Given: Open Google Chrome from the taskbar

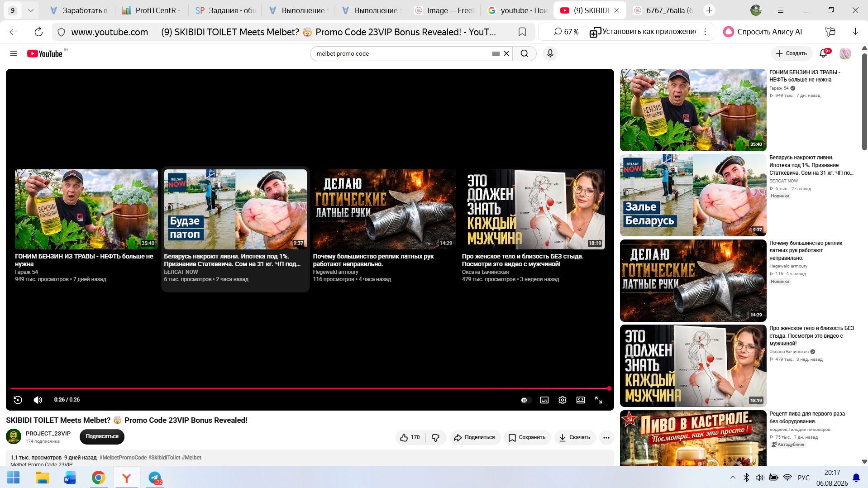Looking at the screenshot, I should (x=98, y=478).
